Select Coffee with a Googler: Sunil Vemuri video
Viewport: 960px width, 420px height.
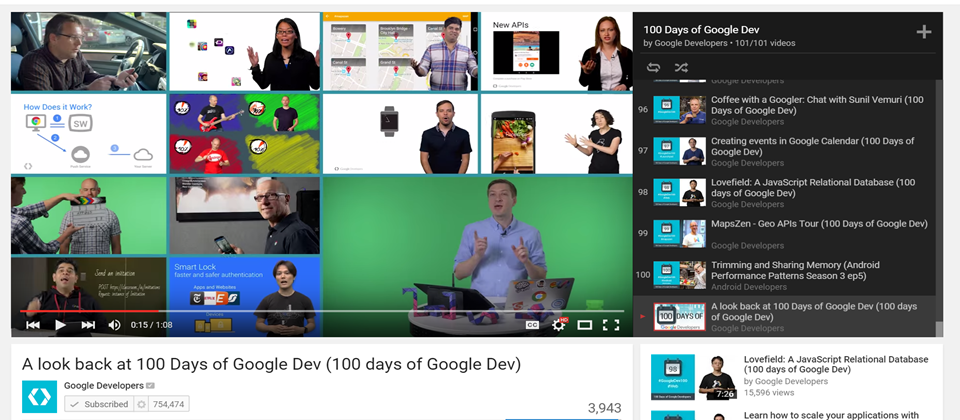[817, 105]
